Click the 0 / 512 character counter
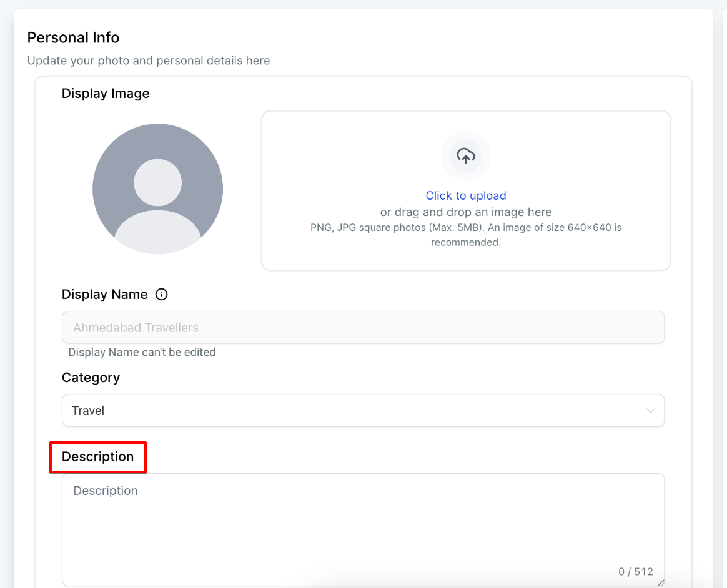This screenshot has height=588, width=727. coord(636,571)
